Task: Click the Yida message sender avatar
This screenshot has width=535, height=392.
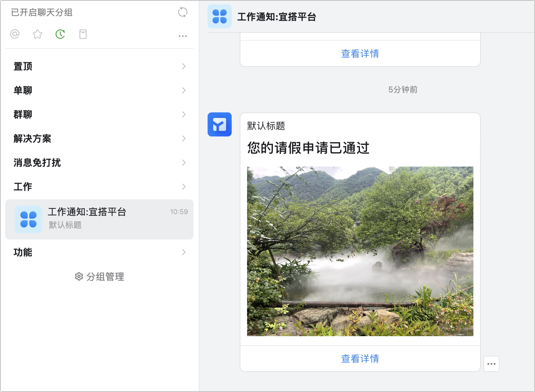Action: click(220, 124)
